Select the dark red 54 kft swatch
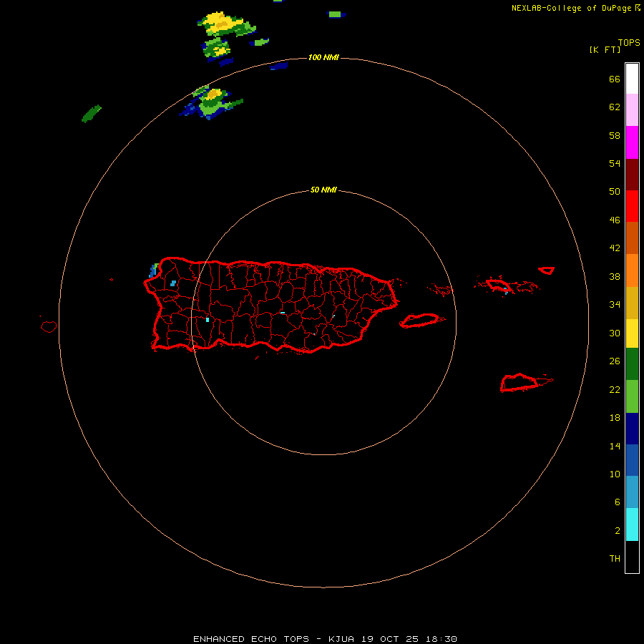The image size is (644, 644). click(x=632, y=174)
